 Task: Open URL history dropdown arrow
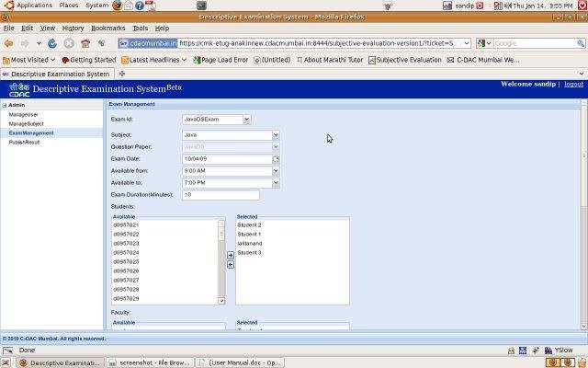pyautogui.click(x=467, y=43)
